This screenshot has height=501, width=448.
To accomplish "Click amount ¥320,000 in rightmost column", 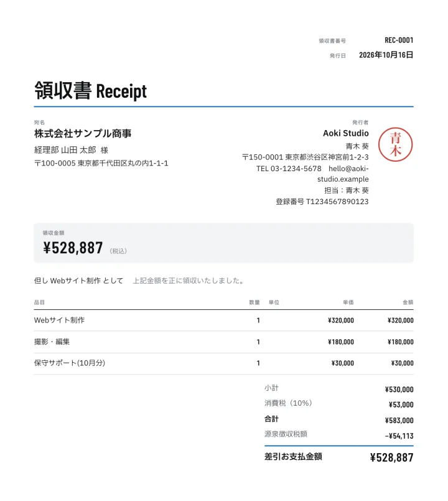I will coord(400,321).
